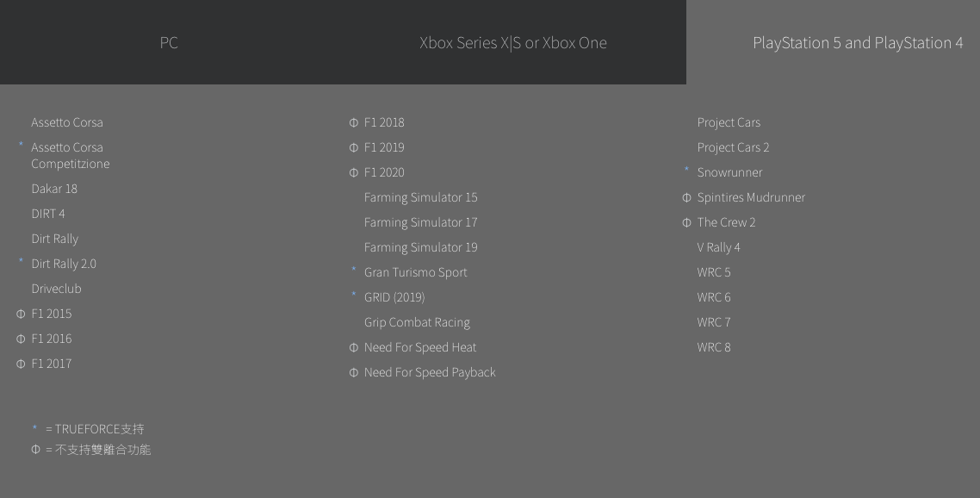The width and height of the screenshot is (980, 498).
Task: Click the asterisk beside Dirt Rally 2.0
Action: [x=22, y=260]
